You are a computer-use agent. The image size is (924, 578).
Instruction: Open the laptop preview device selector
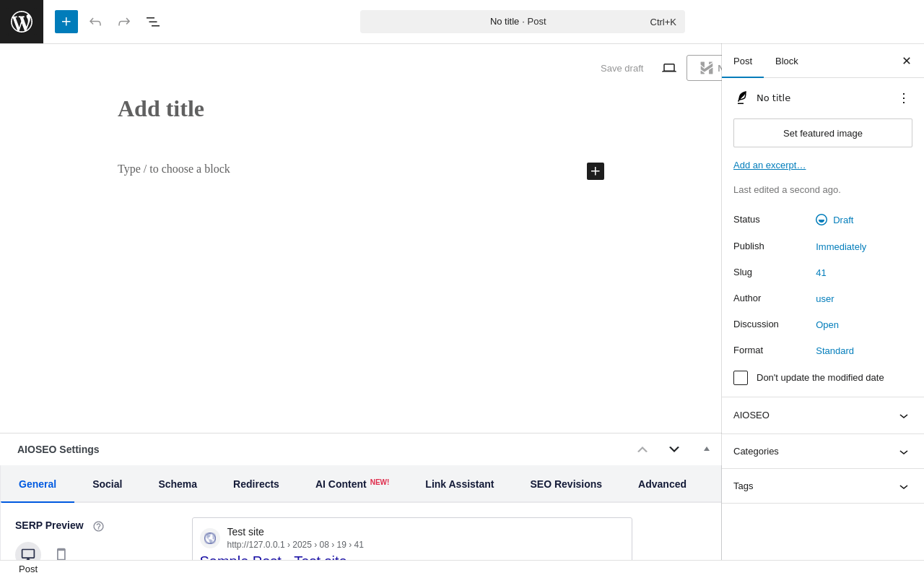669,68
